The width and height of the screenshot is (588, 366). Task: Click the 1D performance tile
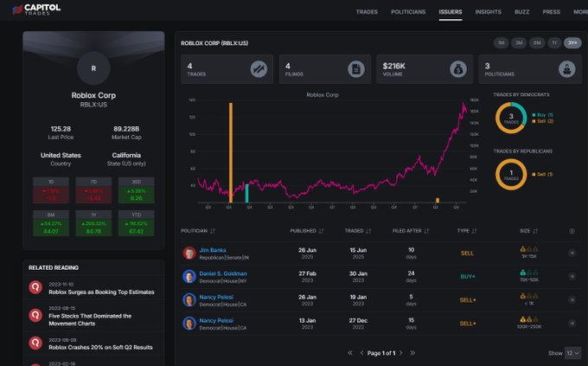[x=51, y=190]
